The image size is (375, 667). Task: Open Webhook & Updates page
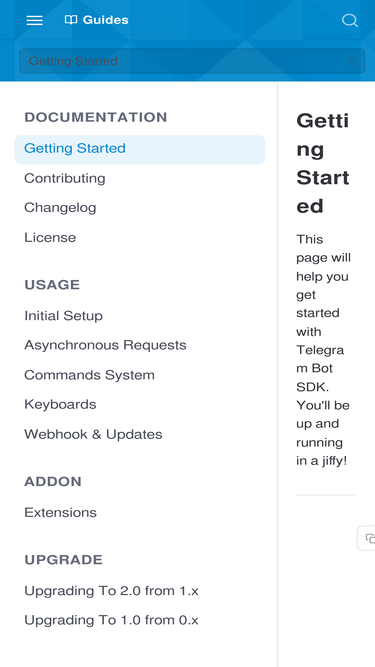(93, 434)
